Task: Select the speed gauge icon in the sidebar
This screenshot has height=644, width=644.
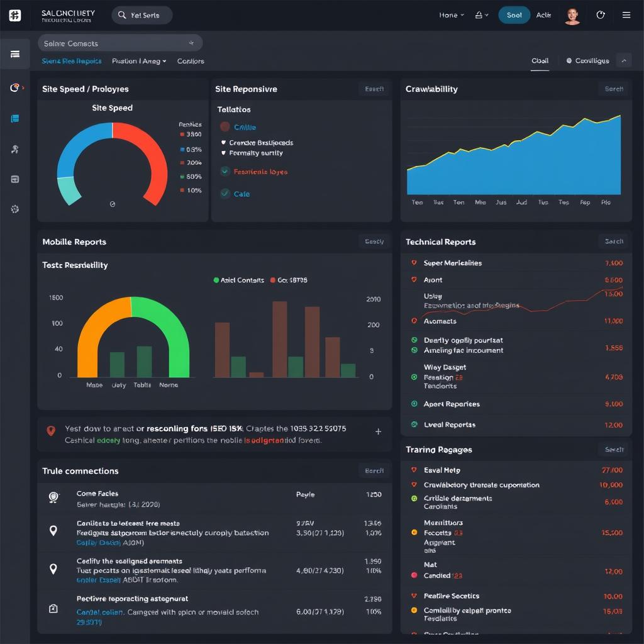Action: (15, 87)
